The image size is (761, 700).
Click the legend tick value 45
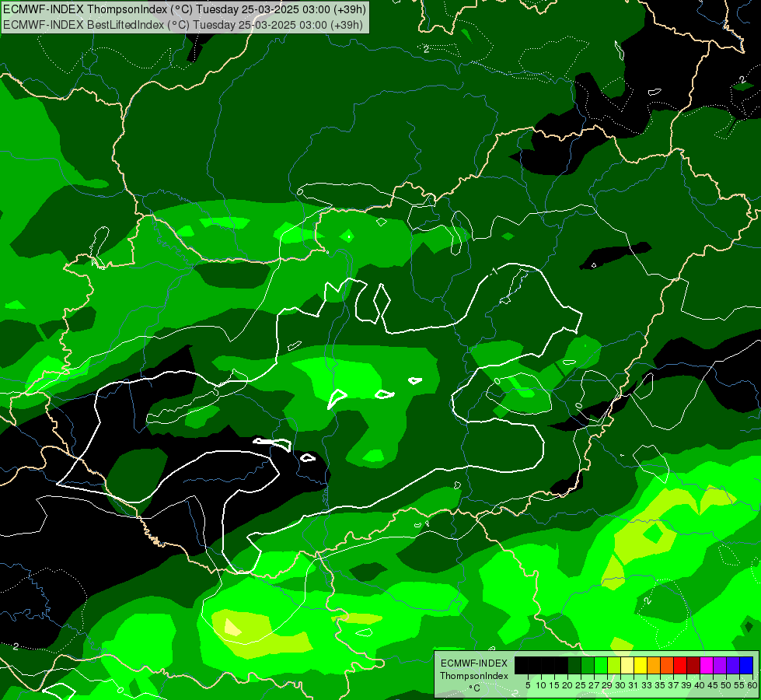713,685
